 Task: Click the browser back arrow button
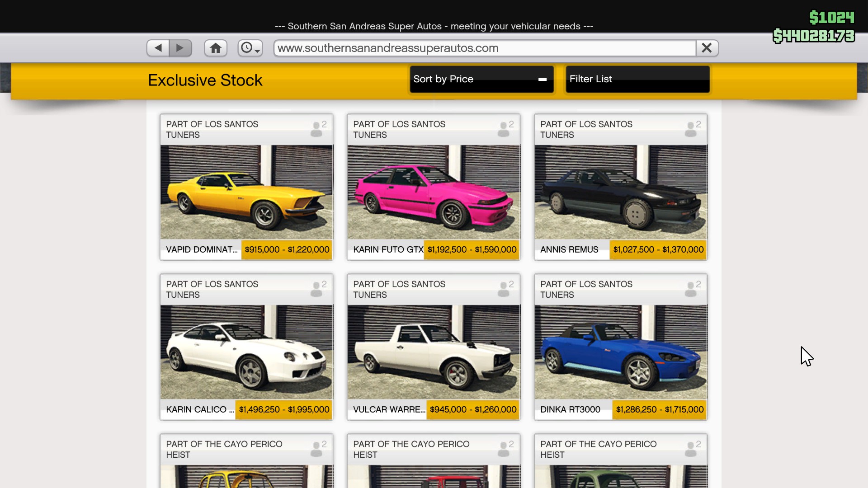158,48
